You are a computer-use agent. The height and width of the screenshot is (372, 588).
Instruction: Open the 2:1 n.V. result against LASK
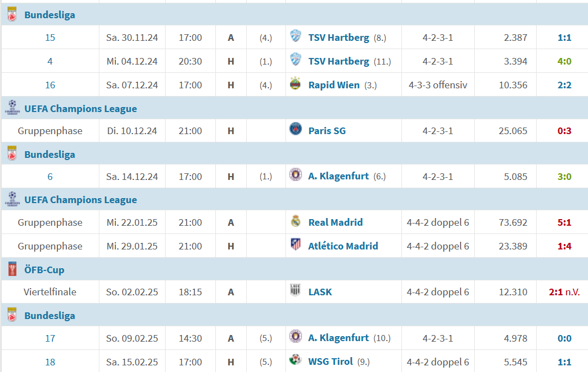(x=564, y=292)
